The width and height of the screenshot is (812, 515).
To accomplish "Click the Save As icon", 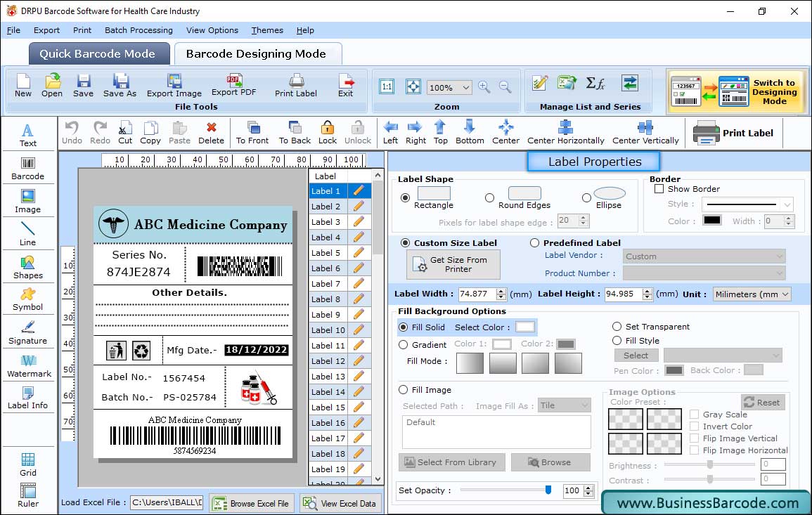I will pos(120,86).
